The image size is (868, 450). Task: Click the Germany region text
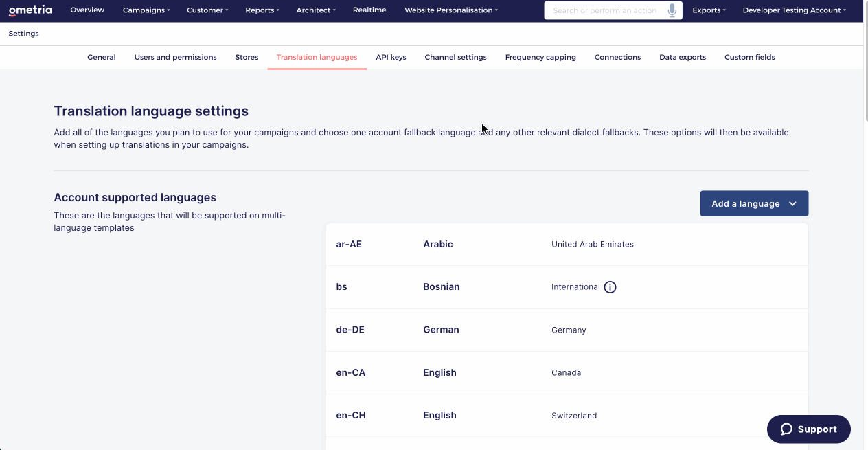click(x=569, y=330)
